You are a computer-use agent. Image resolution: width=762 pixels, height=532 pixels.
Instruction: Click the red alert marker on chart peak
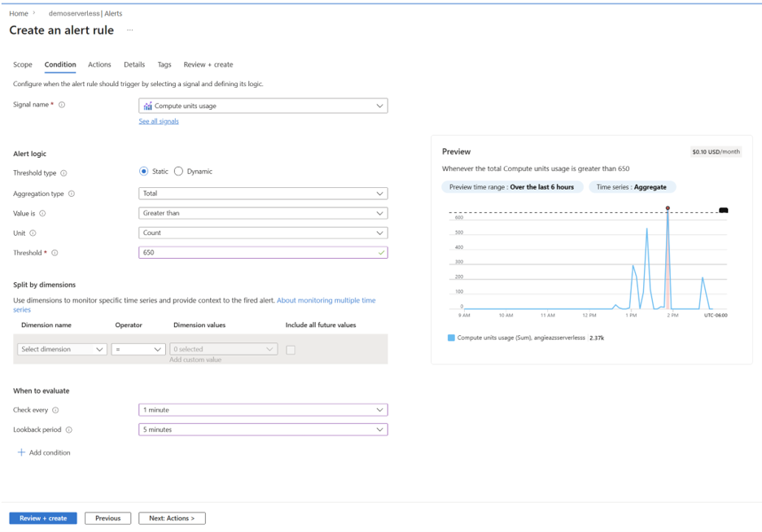coord(668,207)
